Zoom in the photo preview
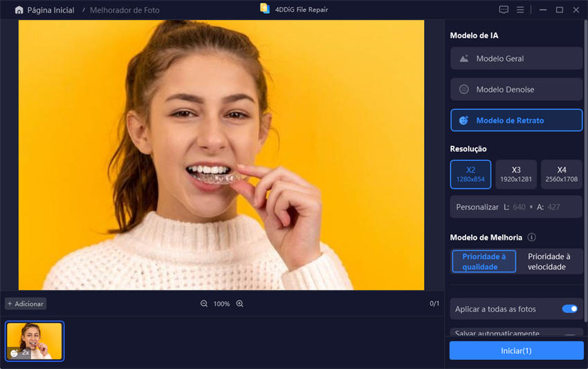Screen dimensions: 588x369 point(239,303)
